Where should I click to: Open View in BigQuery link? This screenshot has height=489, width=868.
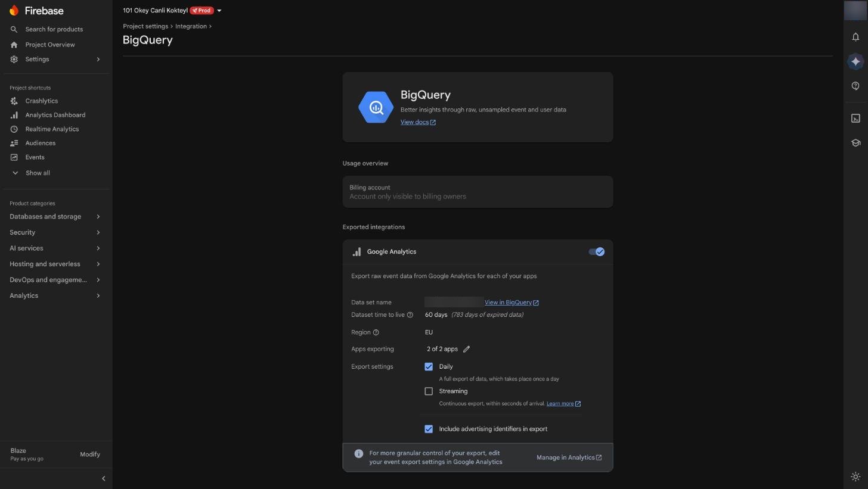point(511,303)
